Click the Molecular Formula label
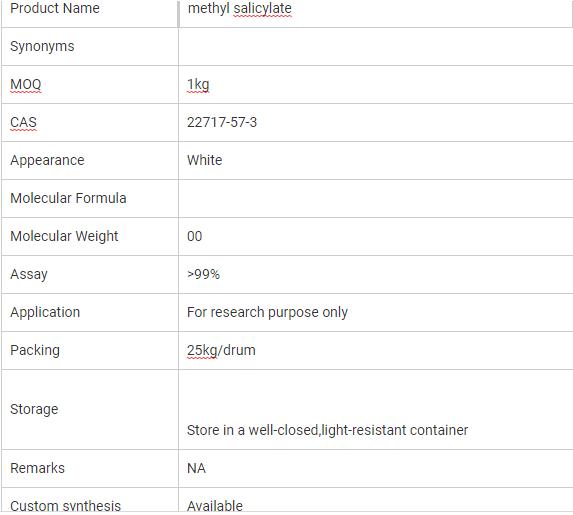573x515 pixels. (68, 198)
